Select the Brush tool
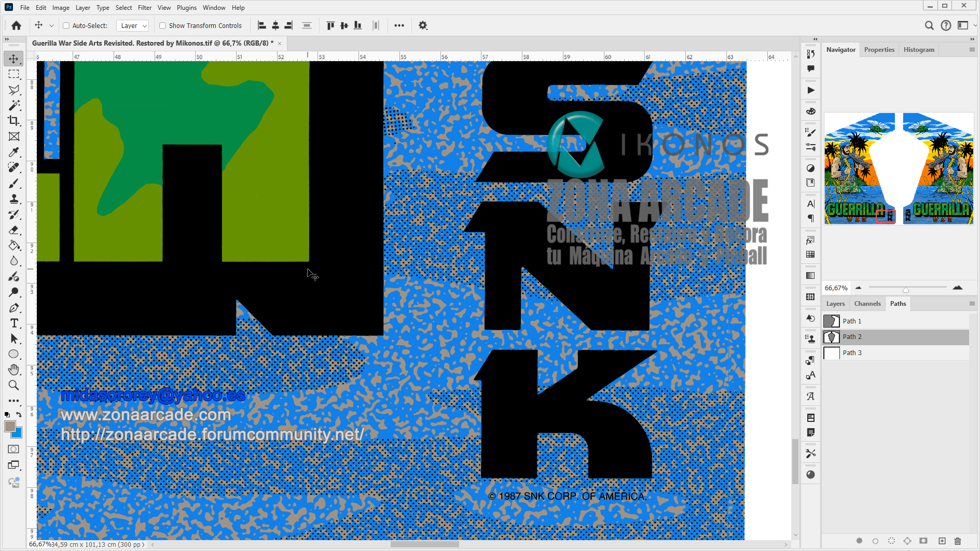The image size is (980, 551). (x=14, y=183)
